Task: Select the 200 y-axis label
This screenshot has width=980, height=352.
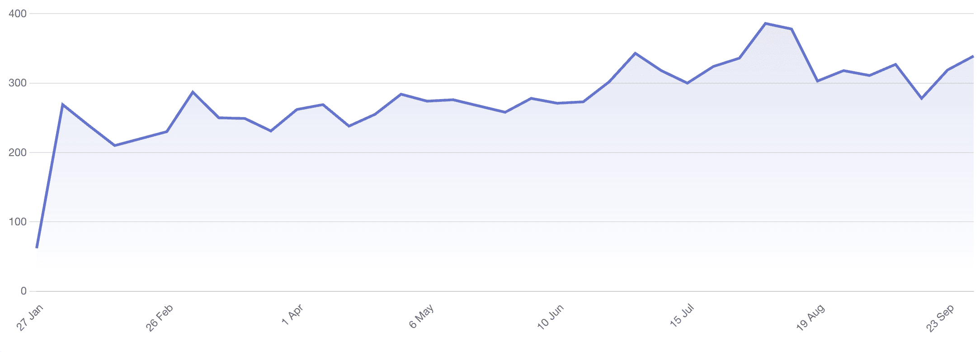Action: point(18,152)
